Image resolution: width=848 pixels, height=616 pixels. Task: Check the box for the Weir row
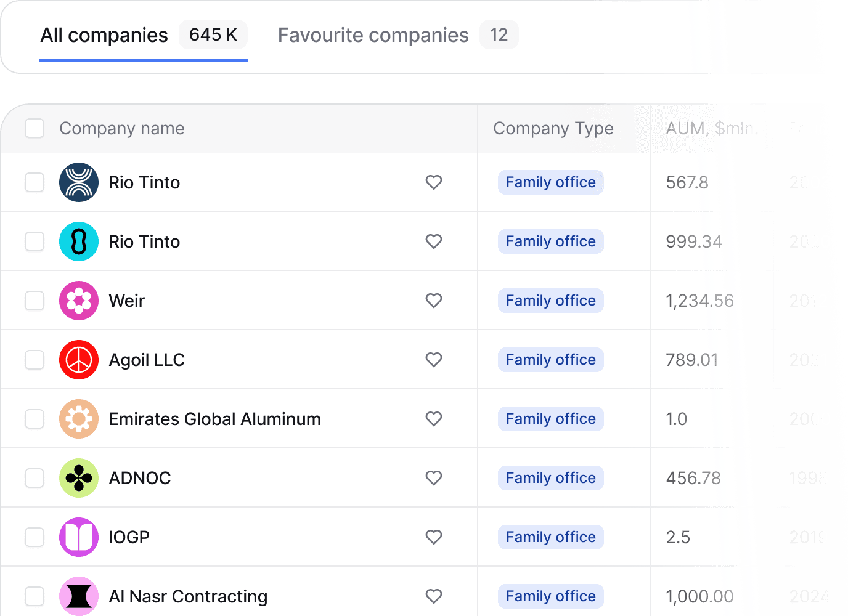(35, 301)
